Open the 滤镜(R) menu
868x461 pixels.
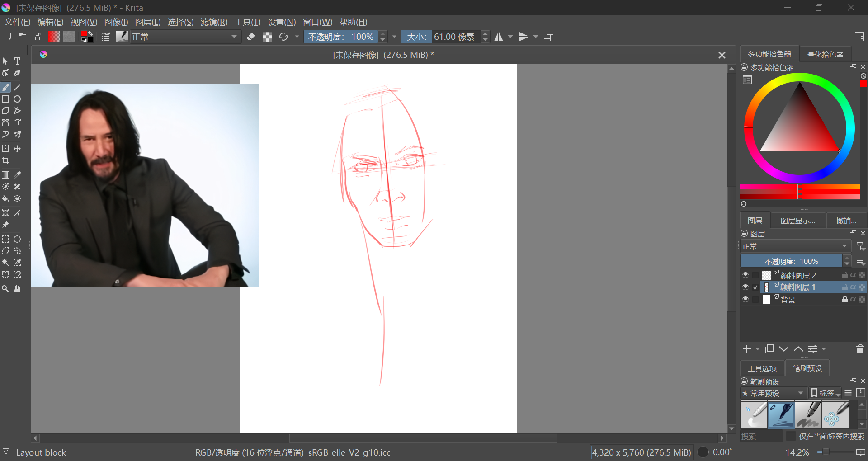click(x=214, y=22)
